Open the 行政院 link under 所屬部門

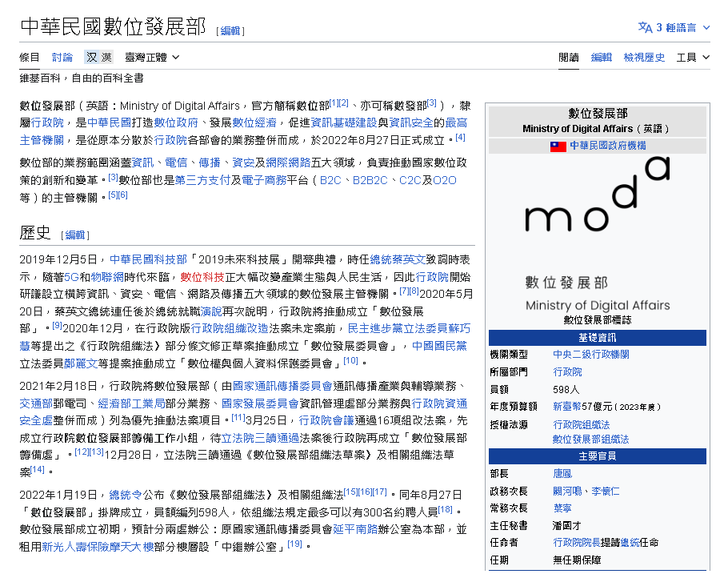[567, 372]
